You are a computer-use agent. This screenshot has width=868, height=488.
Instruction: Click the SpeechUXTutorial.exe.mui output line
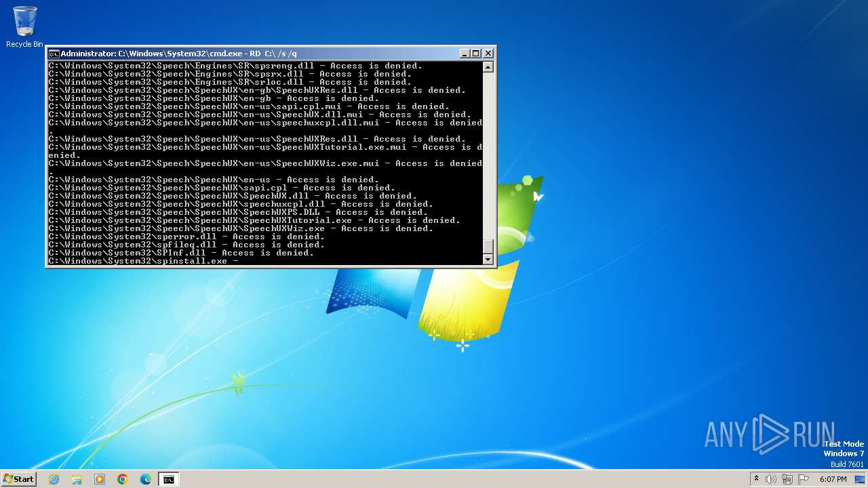click(x=265, y=151)
